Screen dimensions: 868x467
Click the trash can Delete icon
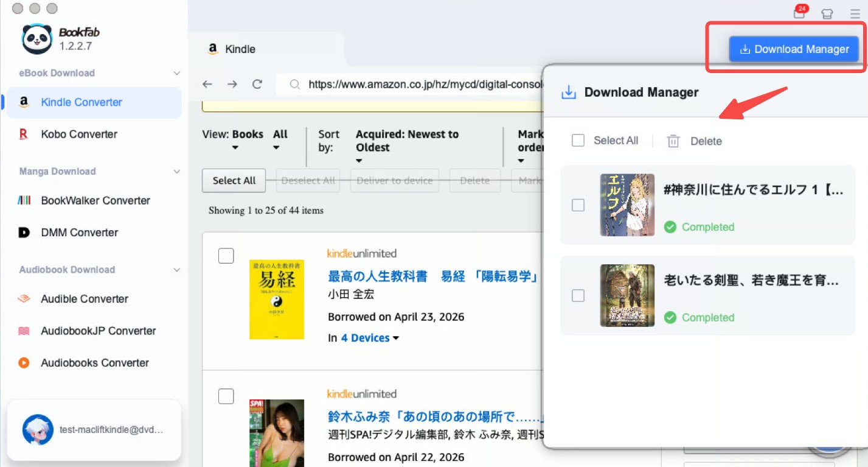click(673, 141)
